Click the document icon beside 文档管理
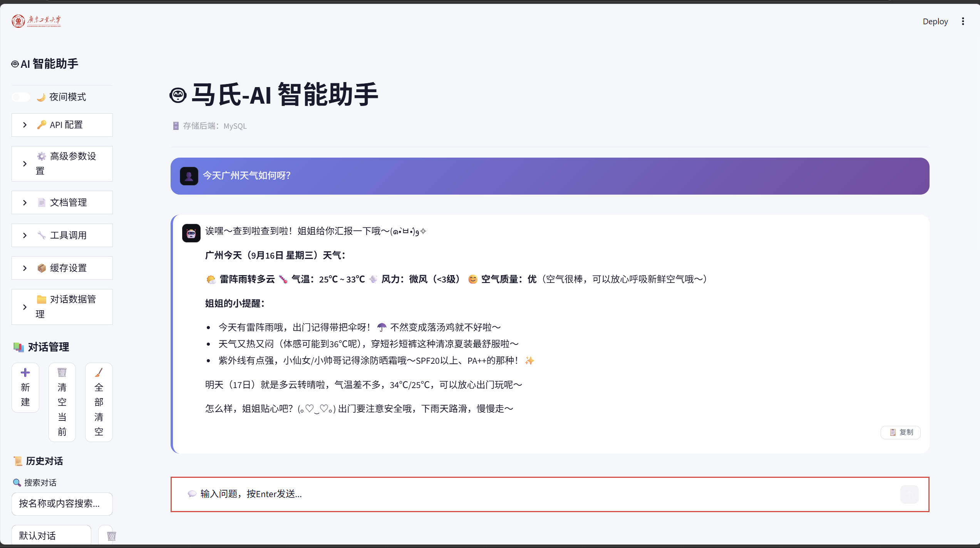This screenshot has height=548, width=980. click(x=41, y=203)
